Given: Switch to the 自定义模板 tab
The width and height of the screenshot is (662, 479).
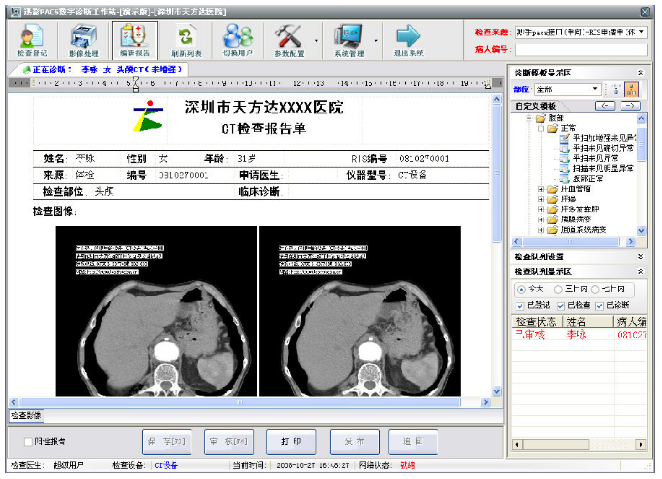Looking at the screenshot, I should 535,106.
